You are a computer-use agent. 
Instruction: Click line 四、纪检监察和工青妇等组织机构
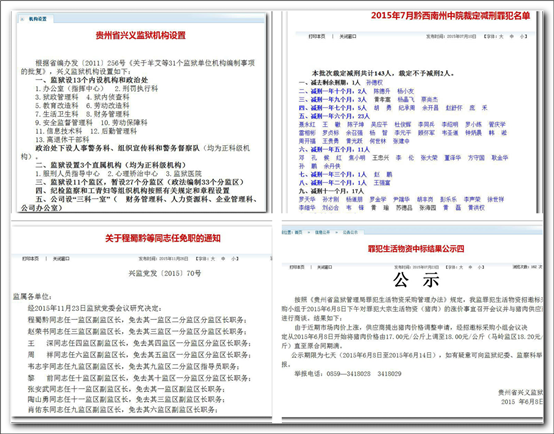(x=132, y=190)
